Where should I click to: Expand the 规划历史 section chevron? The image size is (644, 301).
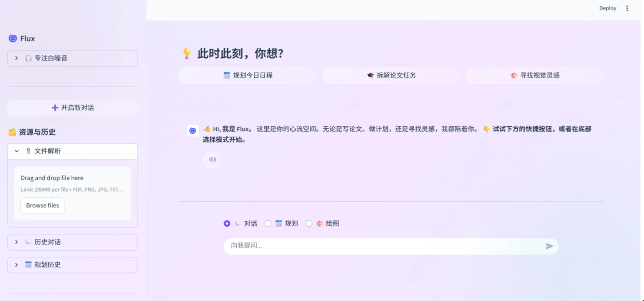pos(16,265)
